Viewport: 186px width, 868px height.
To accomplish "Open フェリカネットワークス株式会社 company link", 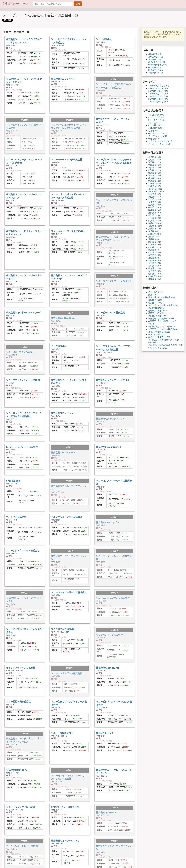I will (68, 231).
